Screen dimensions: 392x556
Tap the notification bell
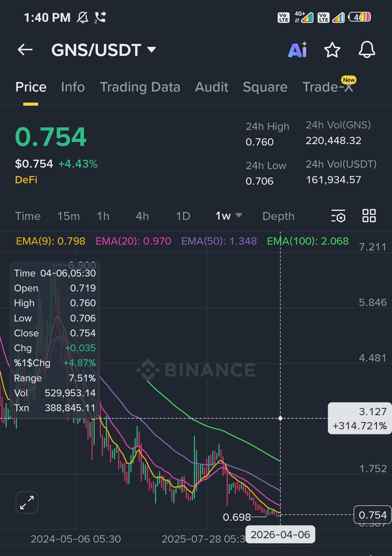coord(367,50)
